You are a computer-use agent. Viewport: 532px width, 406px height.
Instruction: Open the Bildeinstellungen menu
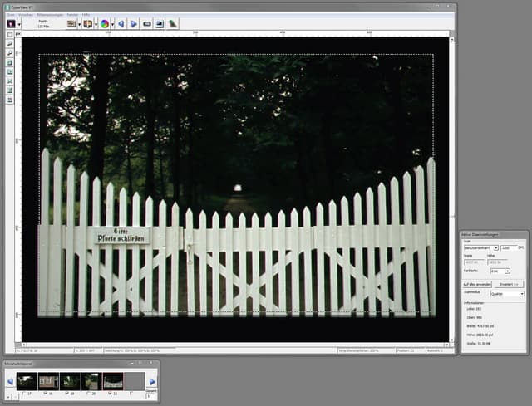[48, 15]
